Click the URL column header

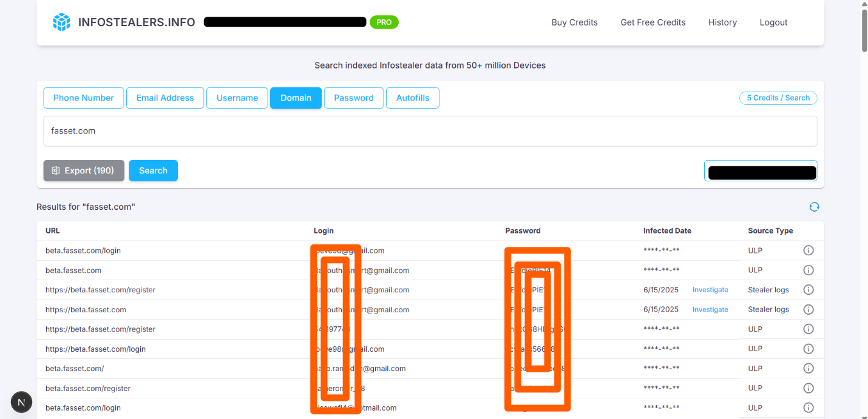[x=53, y=230]
